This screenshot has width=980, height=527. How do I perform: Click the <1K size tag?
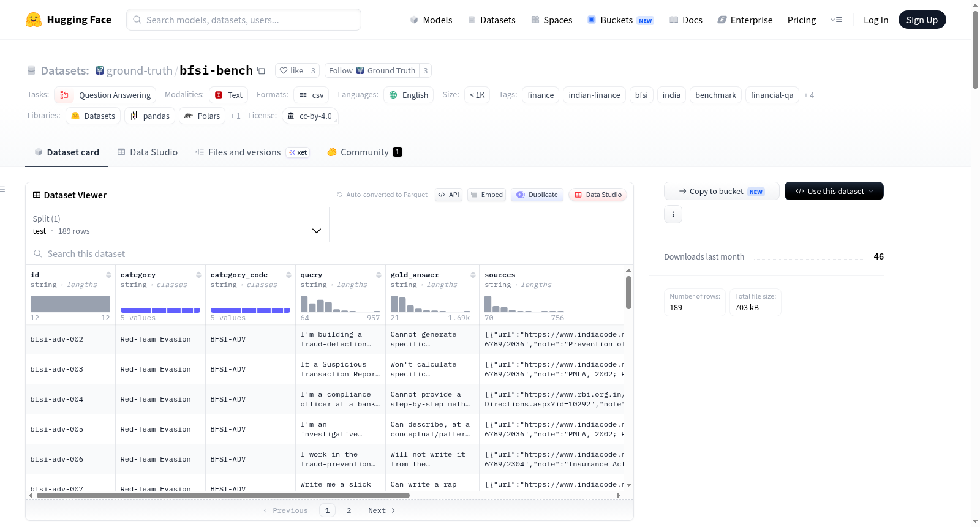(477, 95)
